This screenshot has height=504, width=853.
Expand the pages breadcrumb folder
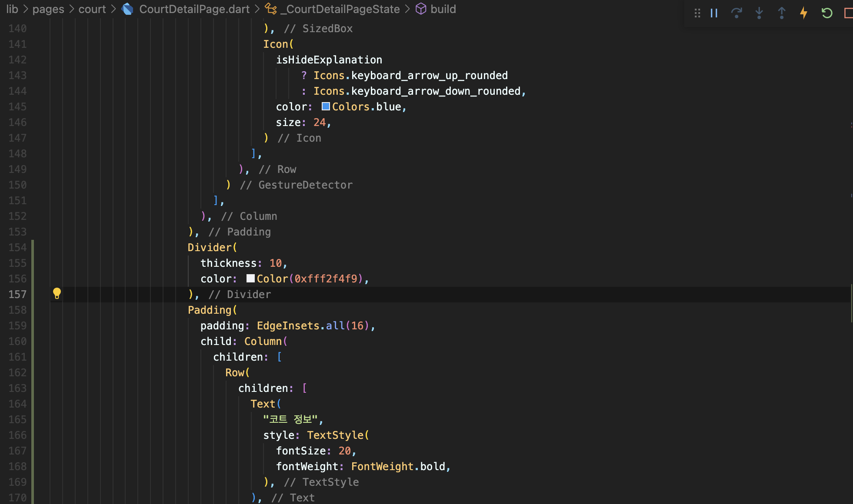[x=48, y=9]
